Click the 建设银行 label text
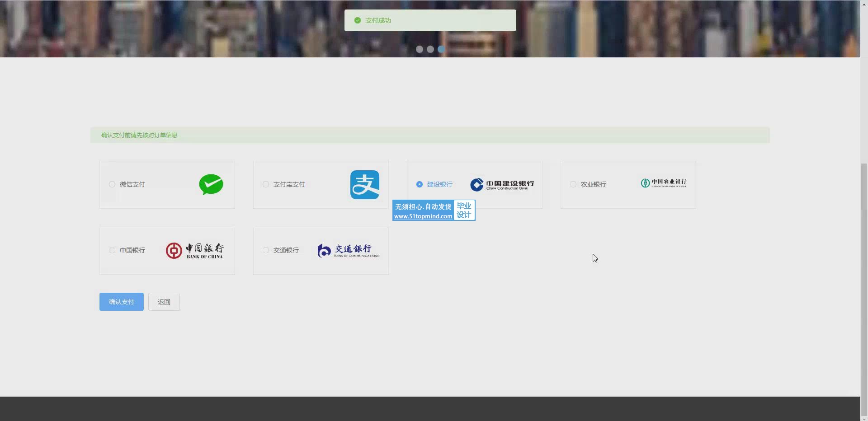Image resolution: width=868 pixels, height=421 pixels. (x=440, y=184)
